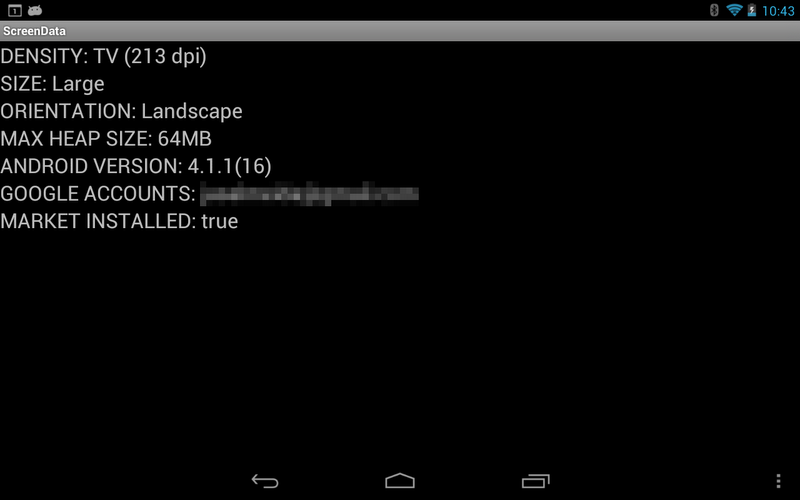Viewport: 800px width, 500px height.
Task: Select the MARKET INSTALLED: true line
Action: pyautogui.click(x=119, y=221)
